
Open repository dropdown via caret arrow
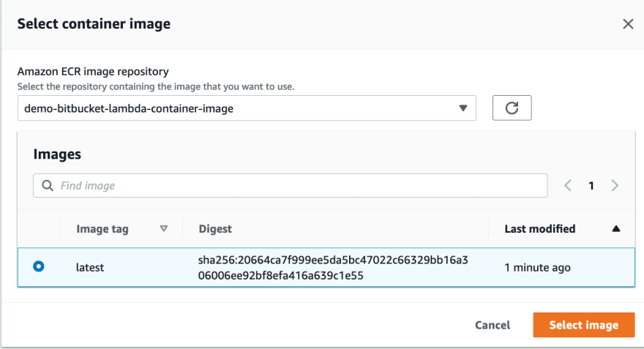tap(463, 108)
